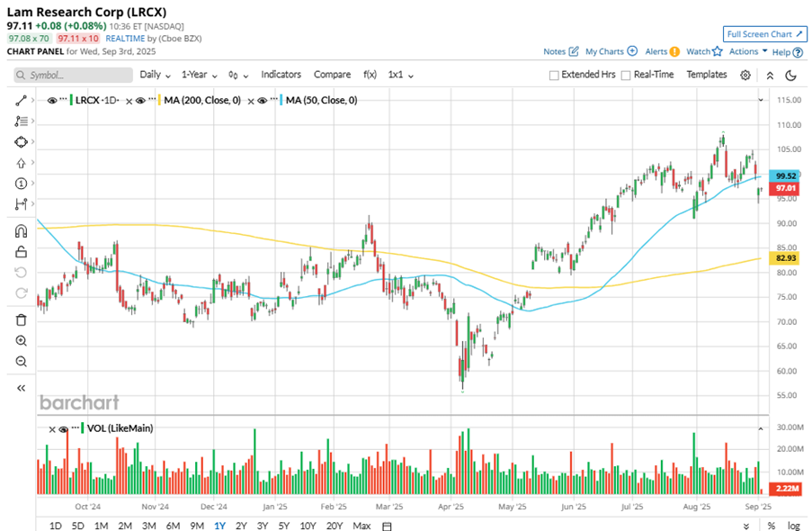Toggle log scale mode
The image size is (812, 531).
coord(793,526)
